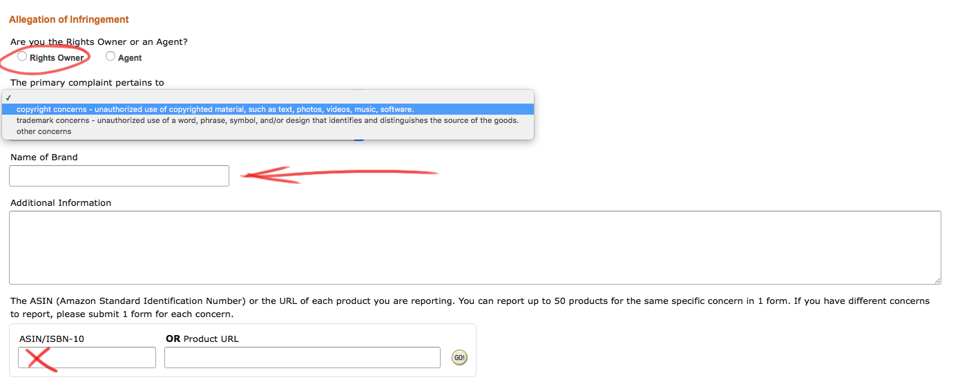Select the Agent radio button
Viewport: 980px width, 391px height.
(x=111, y=57)
